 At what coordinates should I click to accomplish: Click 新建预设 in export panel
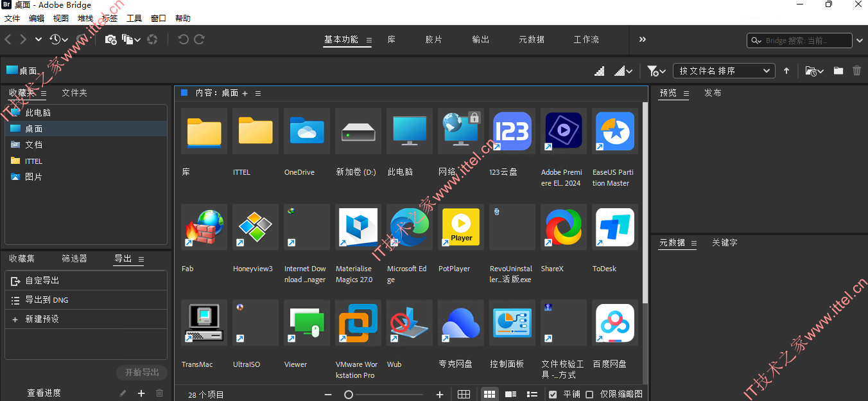pos(86,319)
